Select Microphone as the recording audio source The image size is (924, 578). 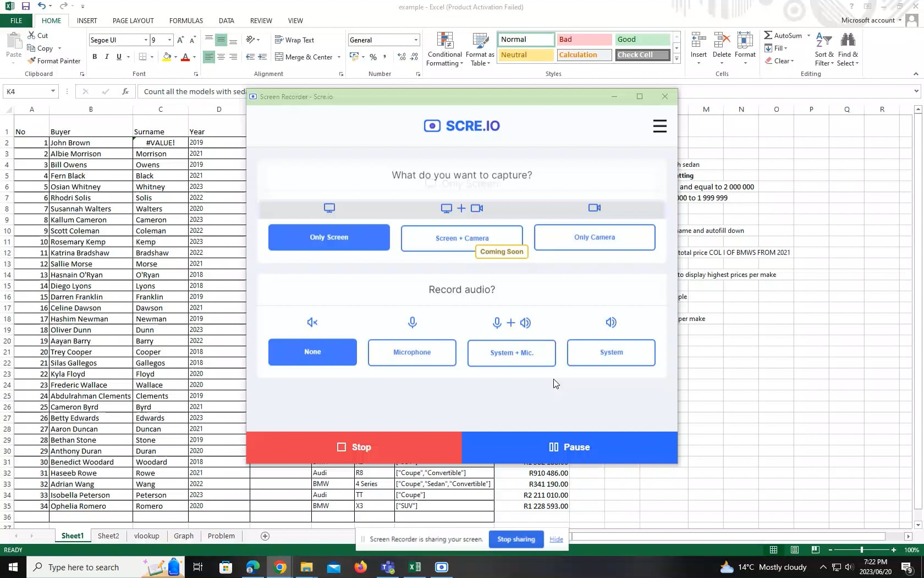point(411,352)
